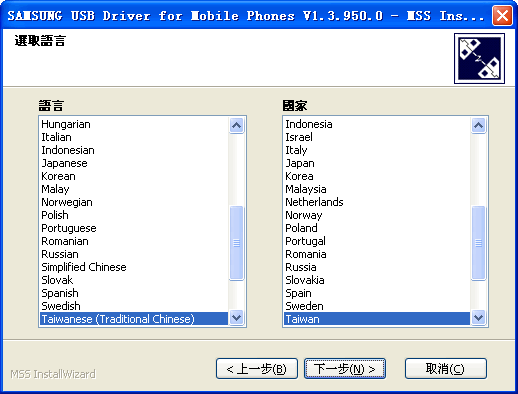518x394 pixels.
Task: Select Spain in the country list
Action: tap(377, 293)
